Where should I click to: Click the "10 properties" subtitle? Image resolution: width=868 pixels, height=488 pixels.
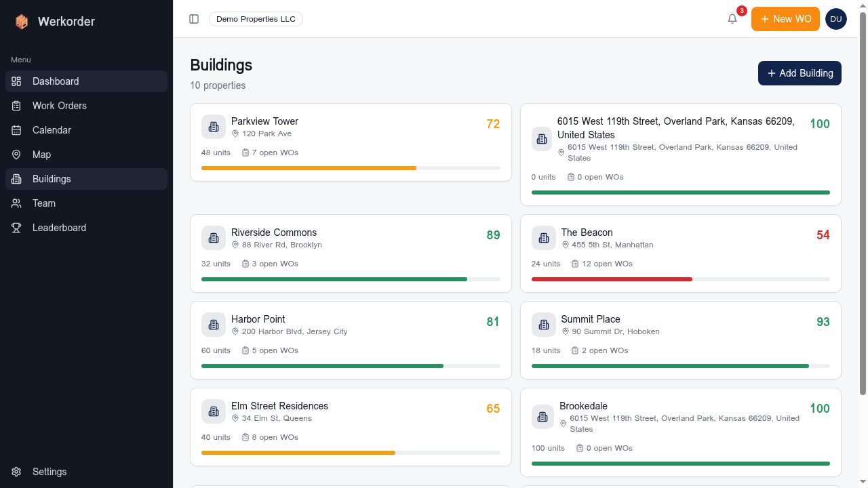218,85
